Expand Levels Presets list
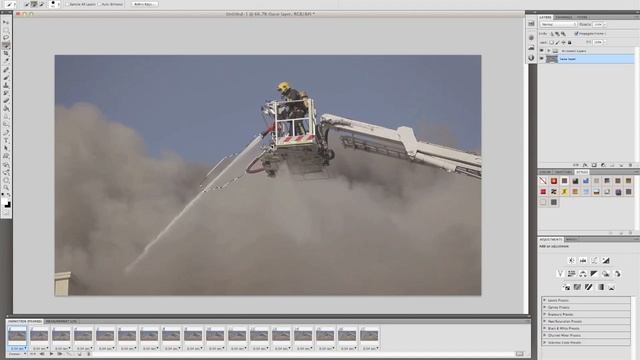The image size is (640, 360). 544,300
